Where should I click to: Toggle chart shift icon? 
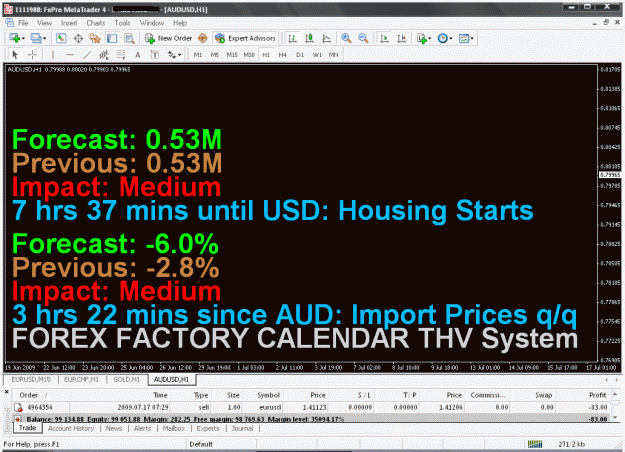coord(401,38)
